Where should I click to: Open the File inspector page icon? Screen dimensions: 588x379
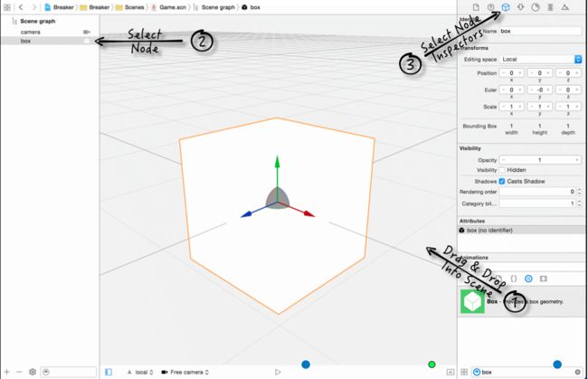coord(476,7)
